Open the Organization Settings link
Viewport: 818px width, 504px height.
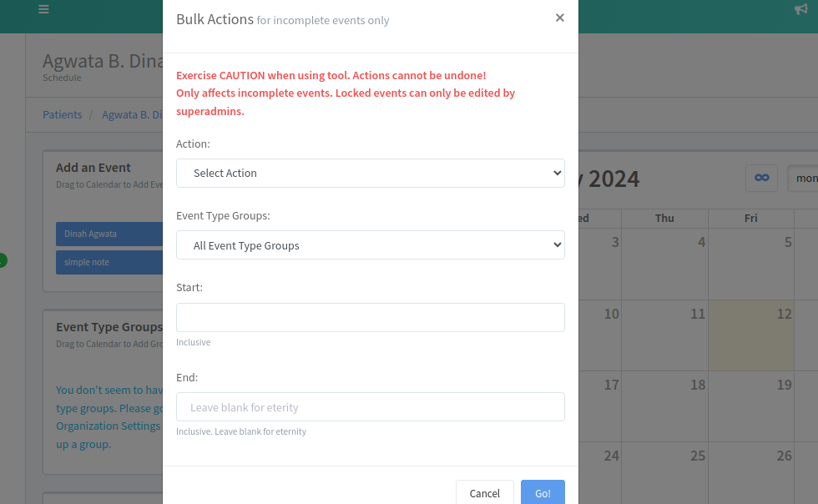108,426
